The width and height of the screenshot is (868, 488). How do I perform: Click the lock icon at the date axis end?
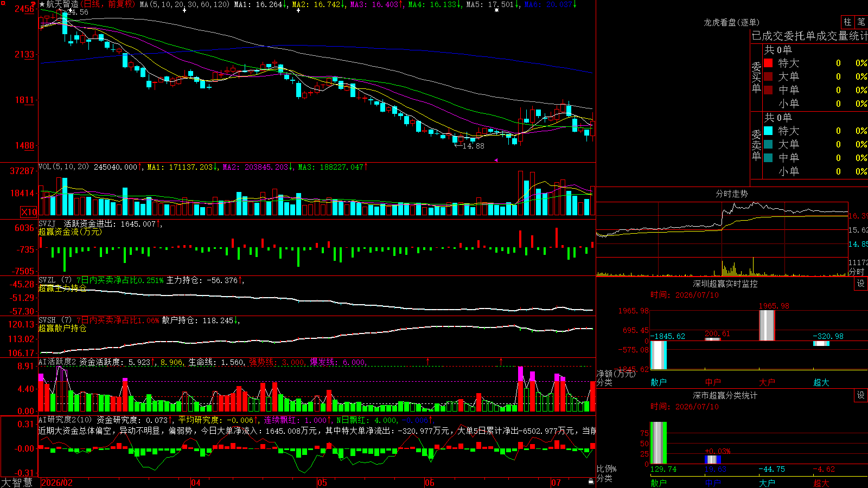tap(591, 481)
